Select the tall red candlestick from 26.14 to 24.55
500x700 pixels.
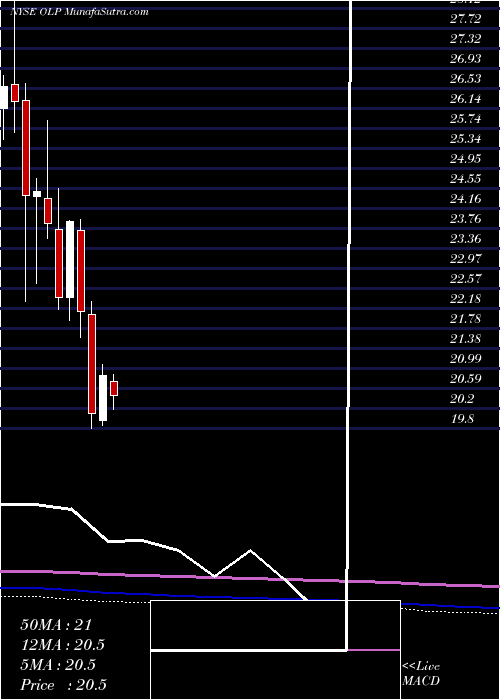coord(26,148)
